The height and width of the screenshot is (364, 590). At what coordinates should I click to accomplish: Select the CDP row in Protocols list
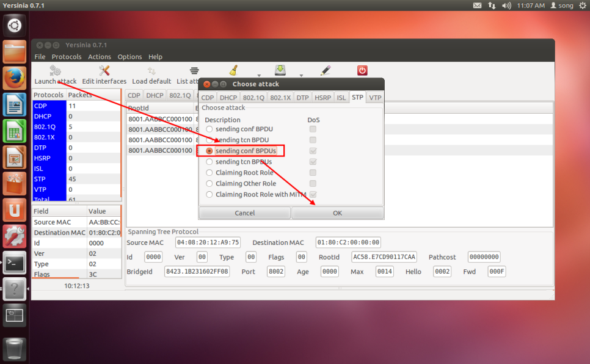(76, 106)
